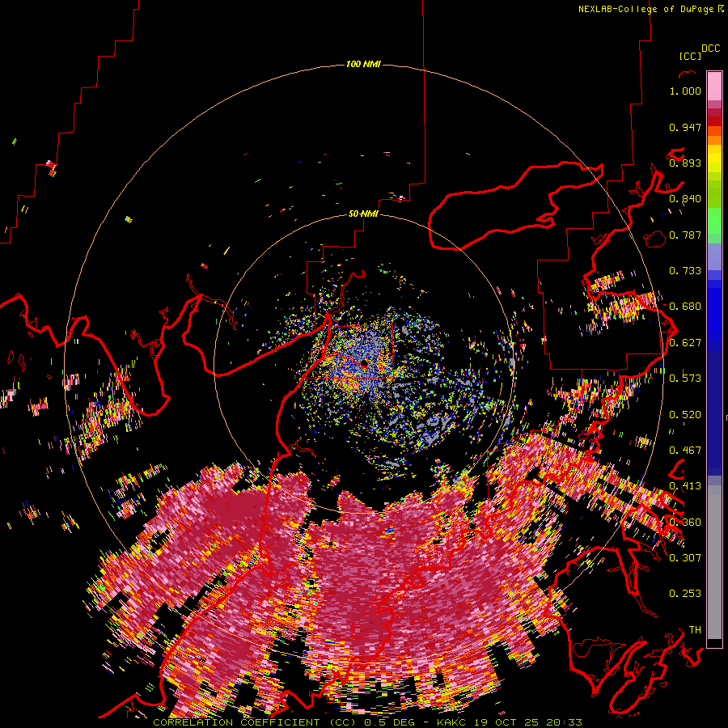Select the 0.733 legend value
Image resolution: width=728 pixels, height=728 pixels.
coord(685,271)
